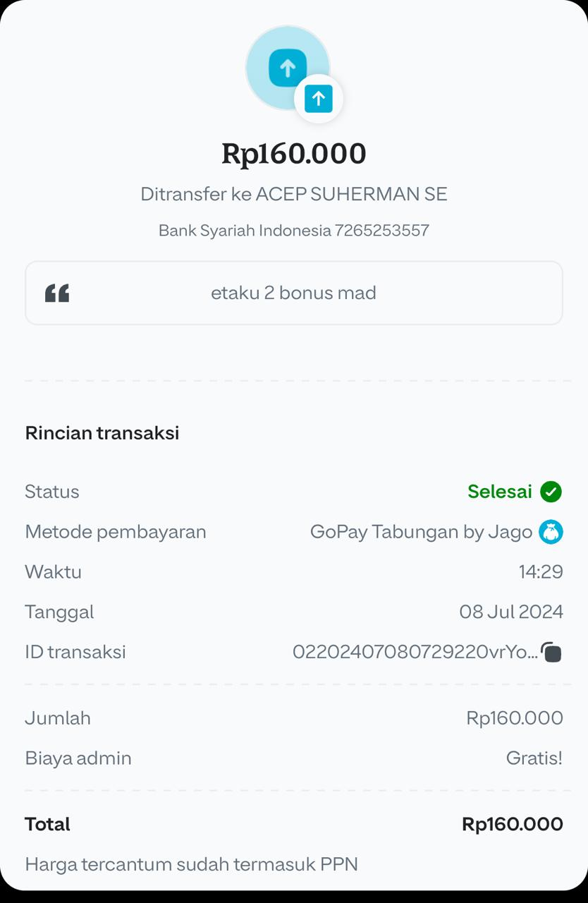
Task: Select the Rp160.000 amount heading
Action: point(294,154)
